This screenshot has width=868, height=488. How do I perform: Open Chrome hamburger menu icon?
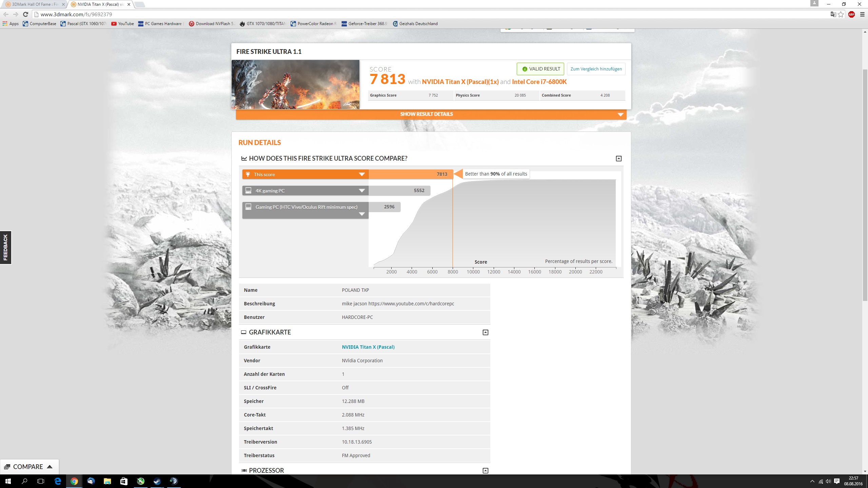[862, 14]
